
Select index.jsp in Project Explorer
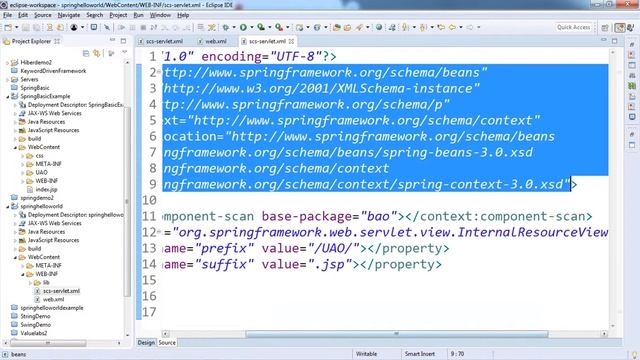pyautogui.click(x=47, y=189)
